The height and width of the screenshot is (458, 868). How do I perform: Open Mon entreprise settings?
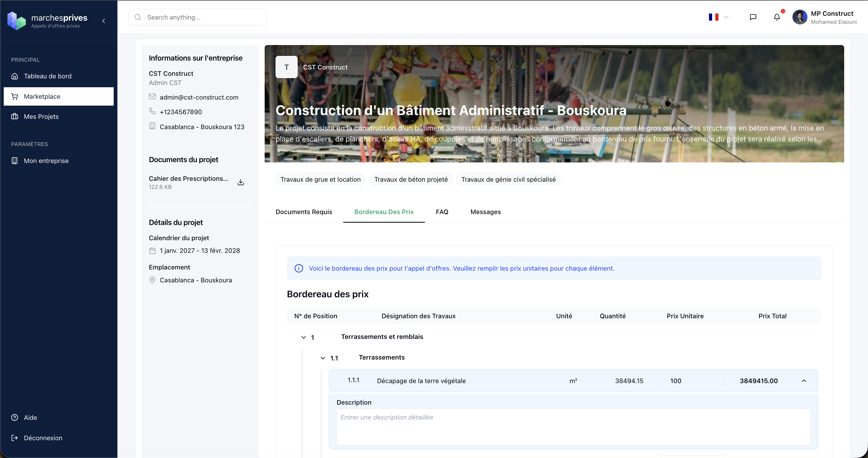coord(46,161)
